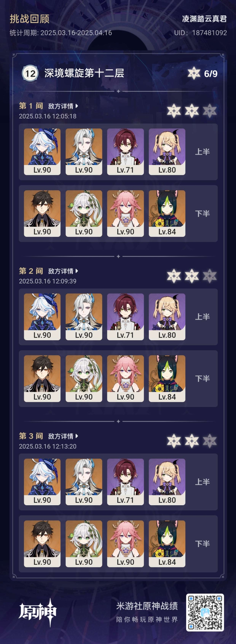Tap the floor 12 number badge icon

click(30, 73)
